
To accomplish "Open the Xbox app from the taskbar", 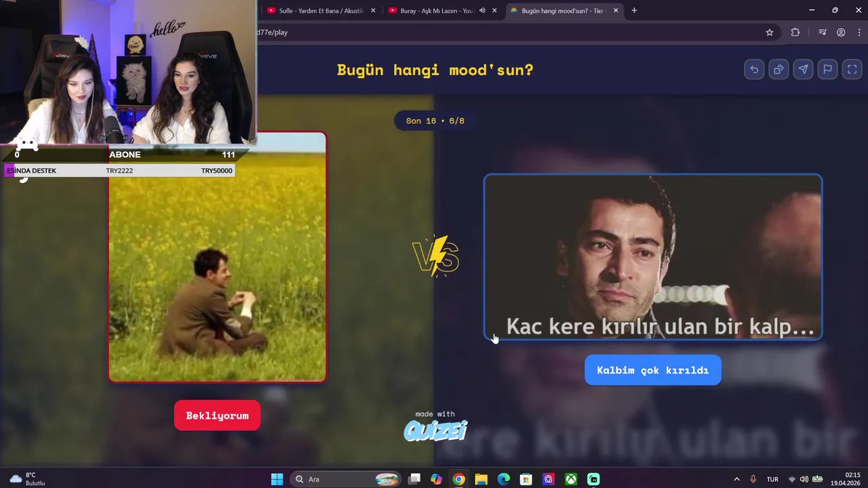I will (x=571, y=479).
